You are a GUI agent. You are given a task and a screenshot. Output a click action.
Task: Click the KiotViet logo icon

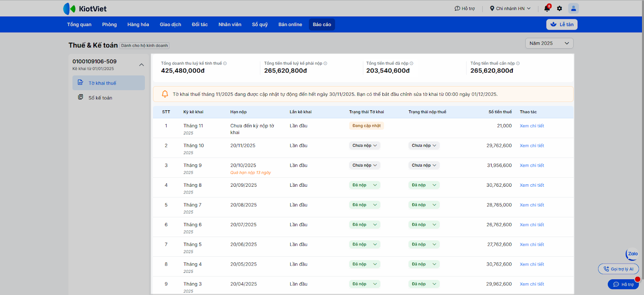click(x=69, y=8)
